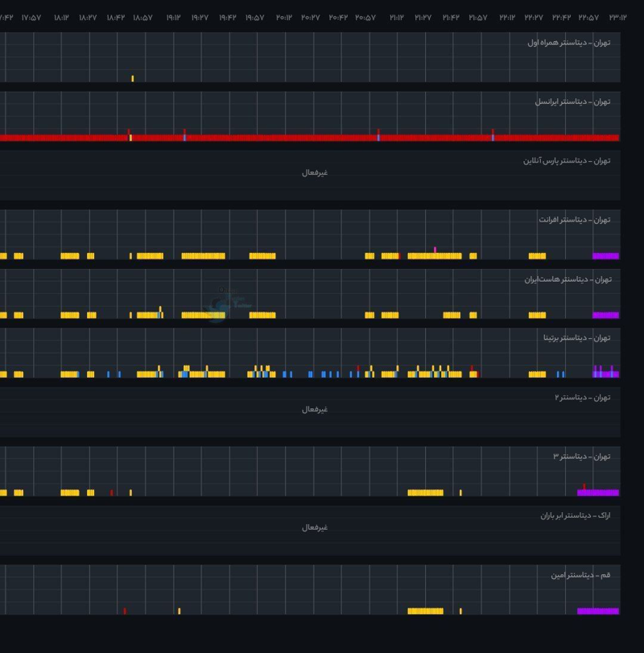Click the 'تهران - دیتاسنتر هاست‌ایران' panel title

568,279
